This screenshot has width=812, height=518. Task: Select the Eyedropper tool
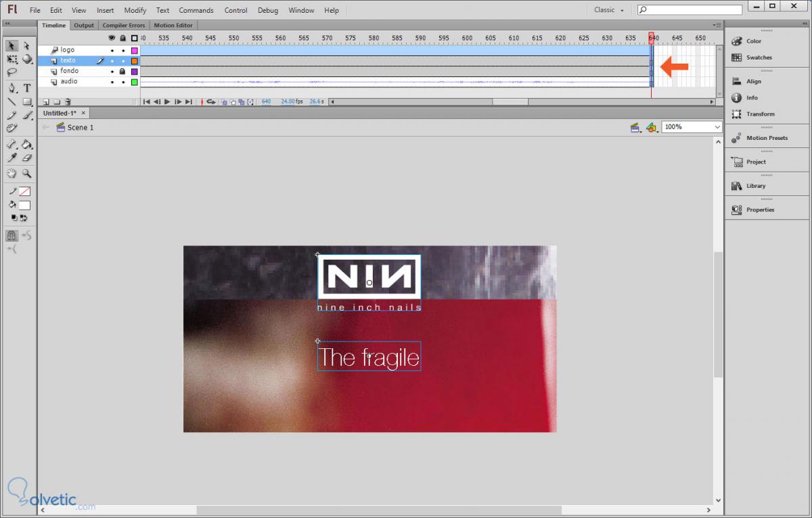[x=12, y=158]
